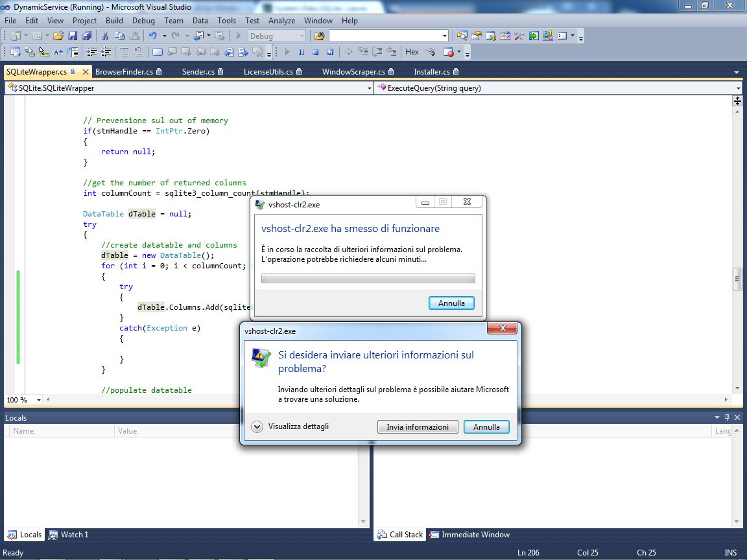Screen dimensions: 747x560
Task: Click the Restart debugging icon
Action: (x=329, y=52)
